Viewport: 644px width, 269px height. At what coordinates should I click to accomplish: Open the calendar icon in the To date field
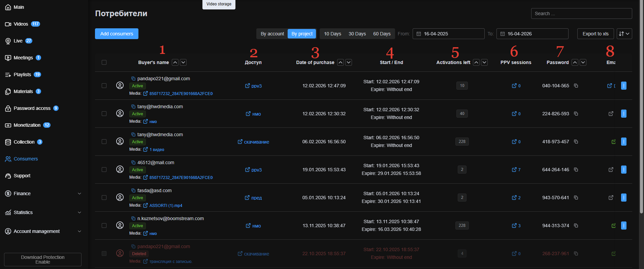coord(503,34)
